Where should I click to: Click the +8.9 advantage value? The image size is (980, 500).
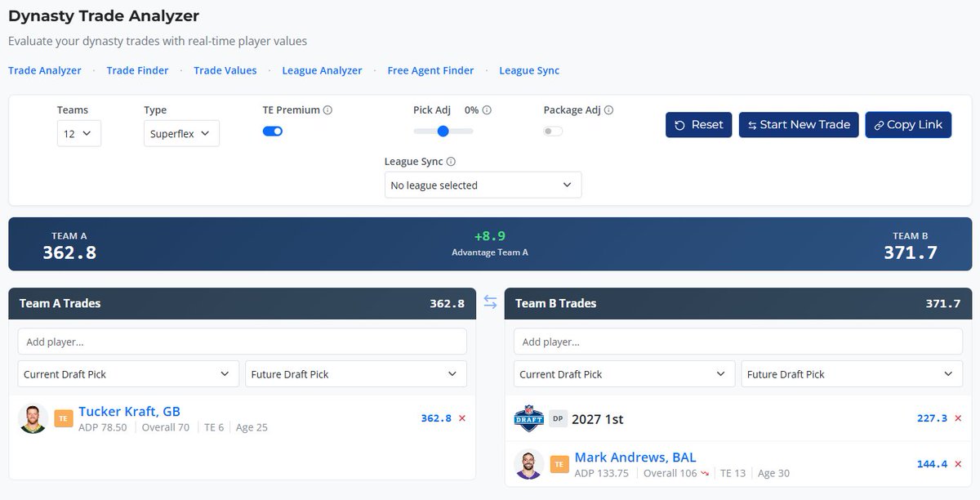490,236
